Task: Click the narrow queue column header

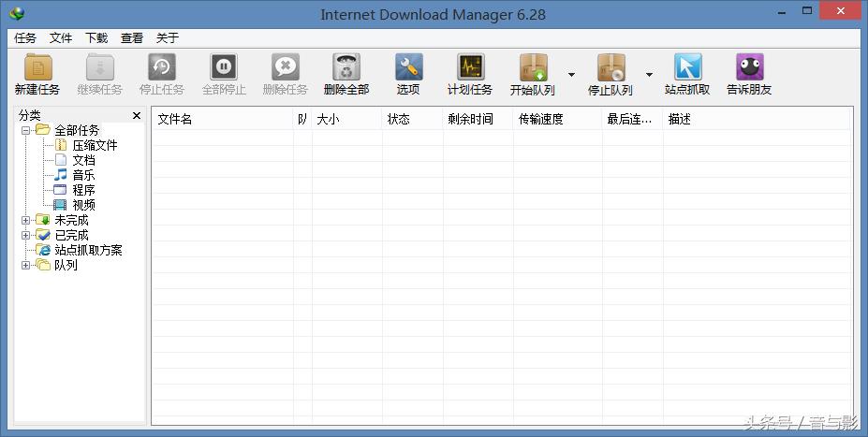Action: tap(302, 119)
